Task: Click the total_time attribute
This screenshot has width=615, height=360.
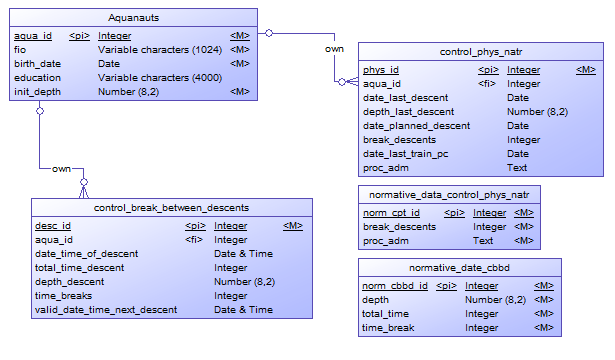Action: [385, 314]
